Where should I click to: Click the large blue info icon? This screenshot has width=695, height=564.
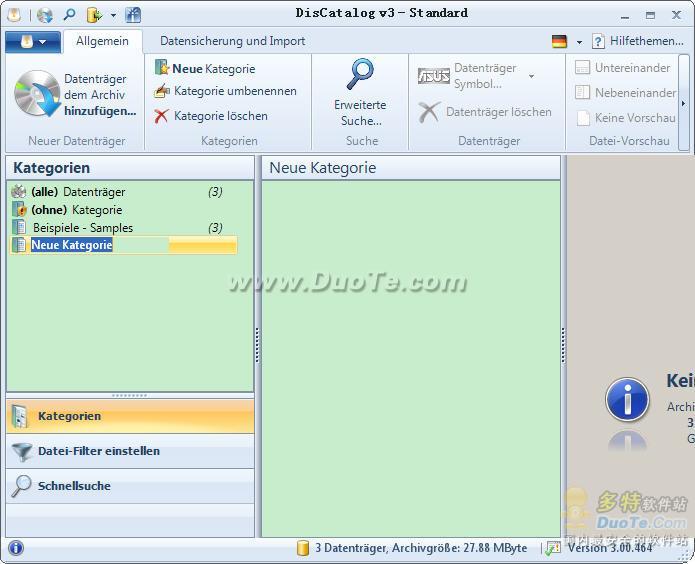coord(627,400)
